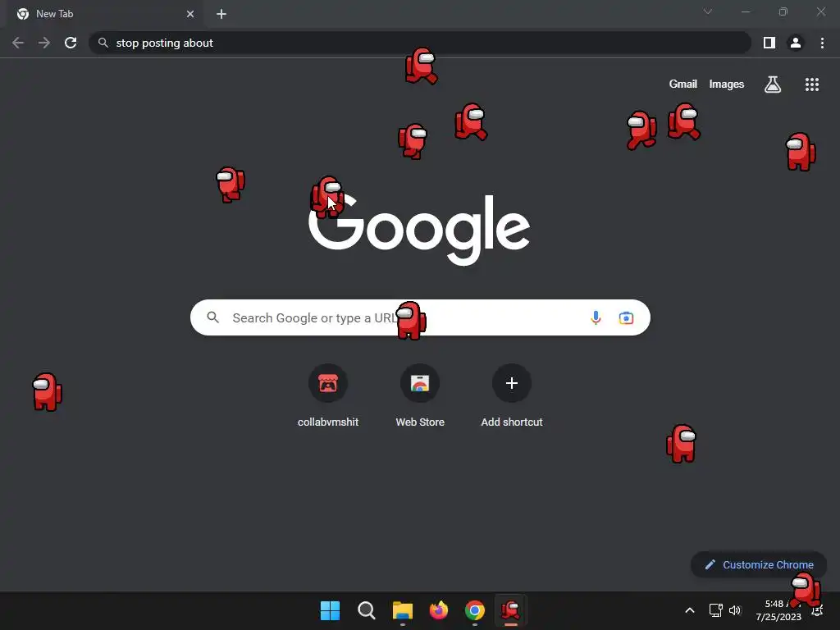Image resolution: width=840 pixels, height=630 pixels.
Task: Go forward to the next page
Action: point(44,43)
